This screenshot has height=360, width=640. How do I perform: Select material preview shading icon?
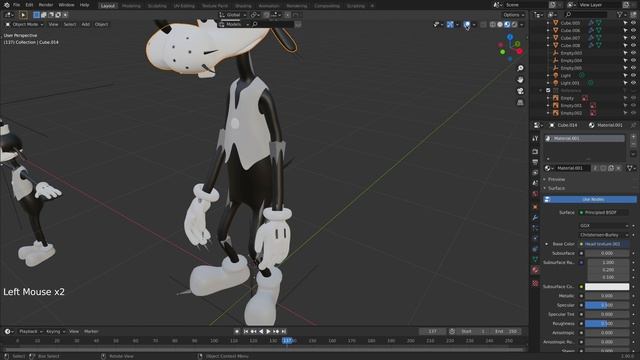pyautogui.click(x=507, y=24)
